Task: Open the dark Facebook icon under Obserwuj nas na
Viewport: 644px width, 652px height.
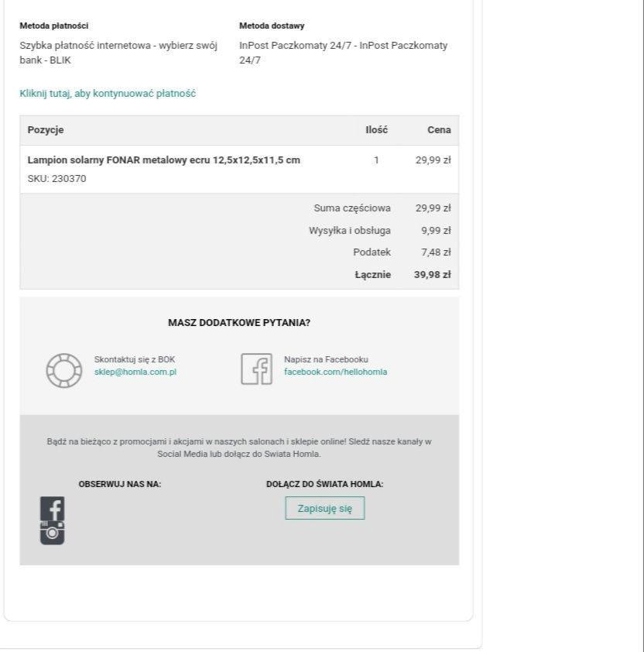Action: tap(52, 508)
